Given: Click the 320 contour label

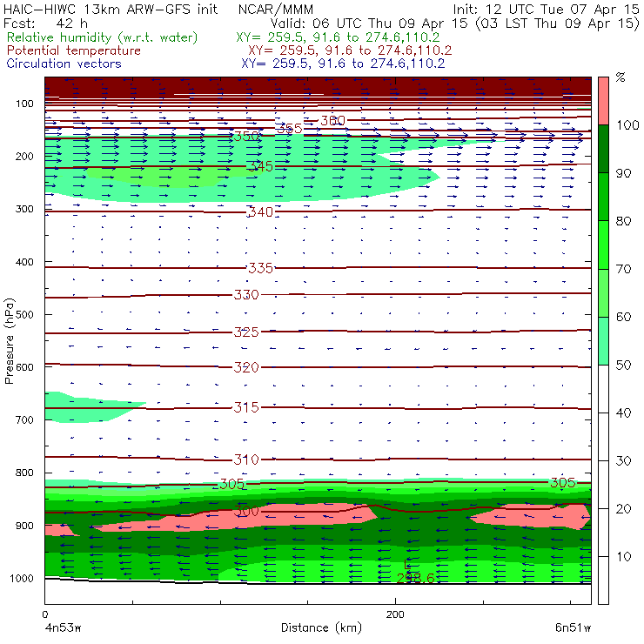Looking at the screenshot, I should tap(246, 367).
